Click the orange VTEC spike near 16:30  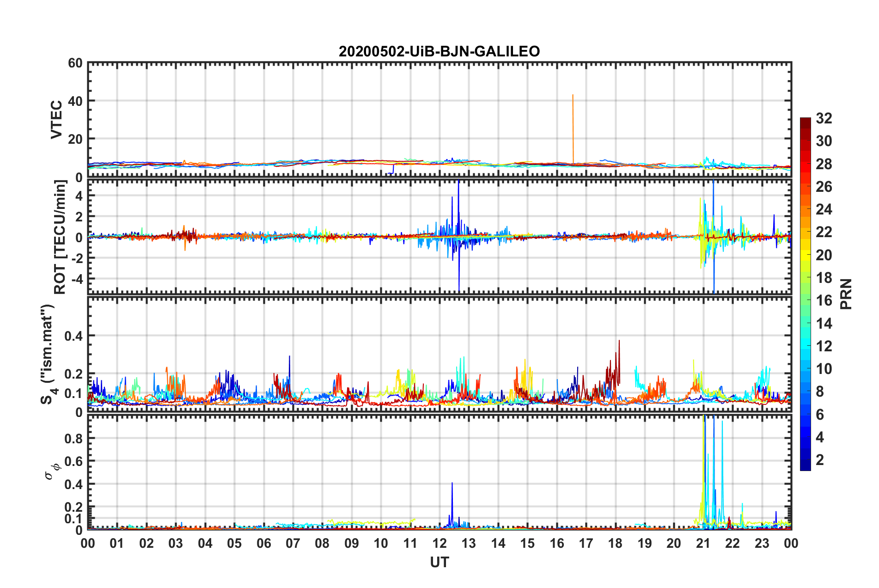pyautogui.click(x=573, y=129)
